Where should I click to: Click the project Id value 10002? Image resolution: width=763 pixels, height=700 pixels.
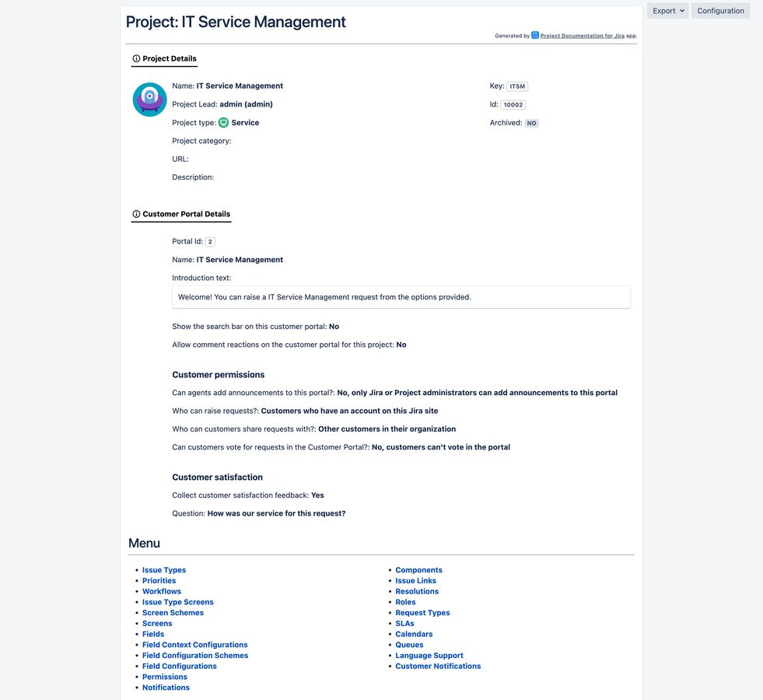pos(513,104)
